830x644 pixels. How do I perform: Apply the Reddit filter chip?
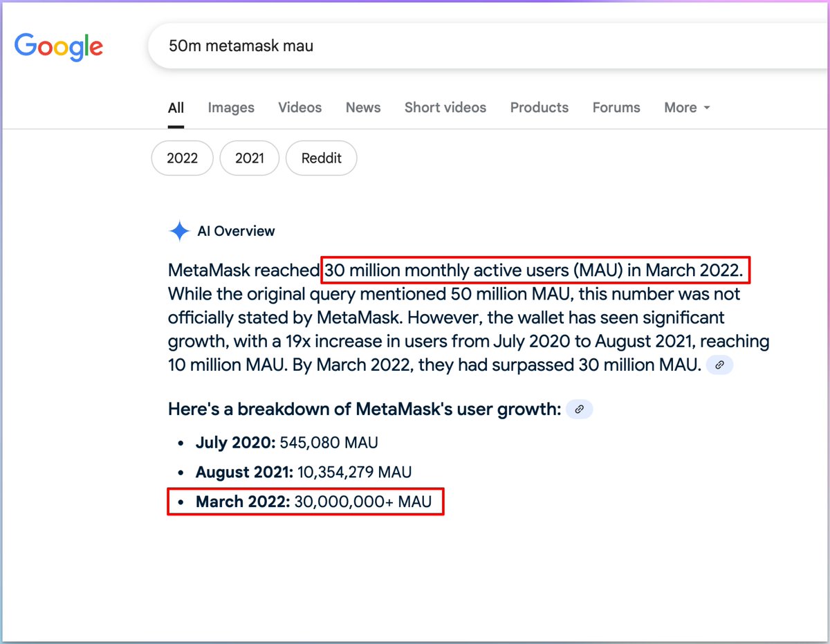pyautogui.click(x=322, y=158)
